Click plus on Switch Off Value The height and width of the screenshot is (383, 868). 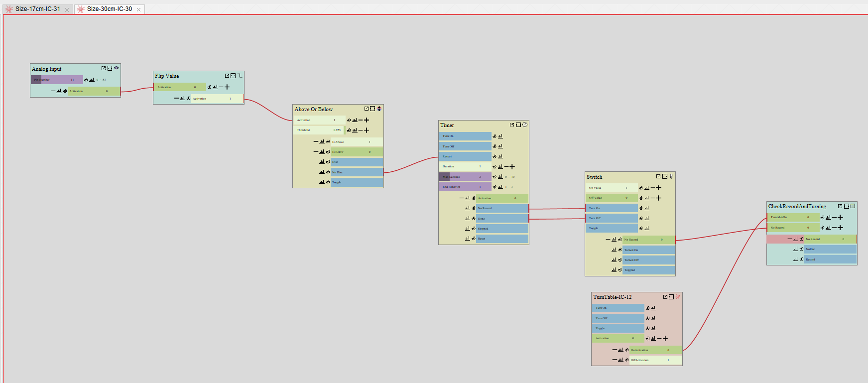[658, 198]
